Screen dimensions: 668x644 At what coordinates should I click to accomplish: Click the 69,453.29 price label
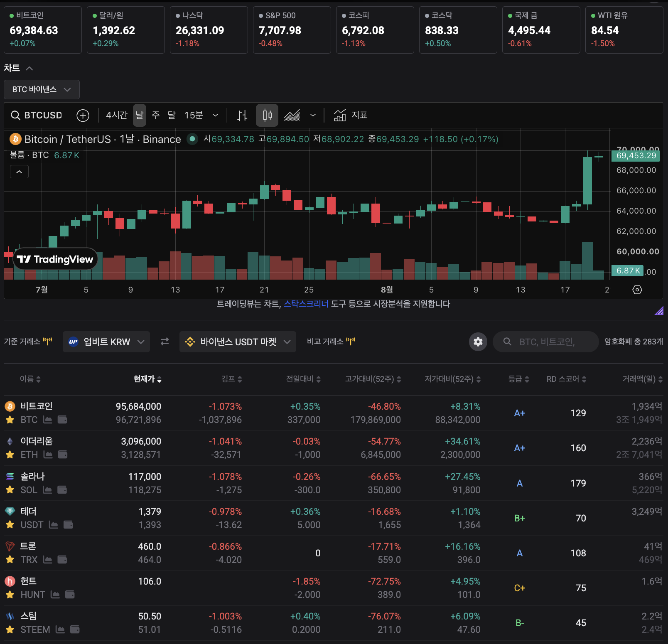pos(636,156)
